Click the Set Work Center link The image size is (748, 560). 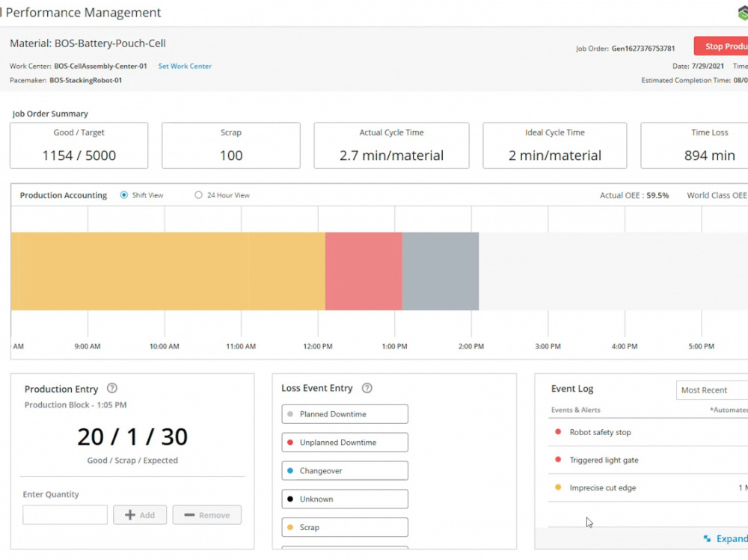[x=185, y=67]
